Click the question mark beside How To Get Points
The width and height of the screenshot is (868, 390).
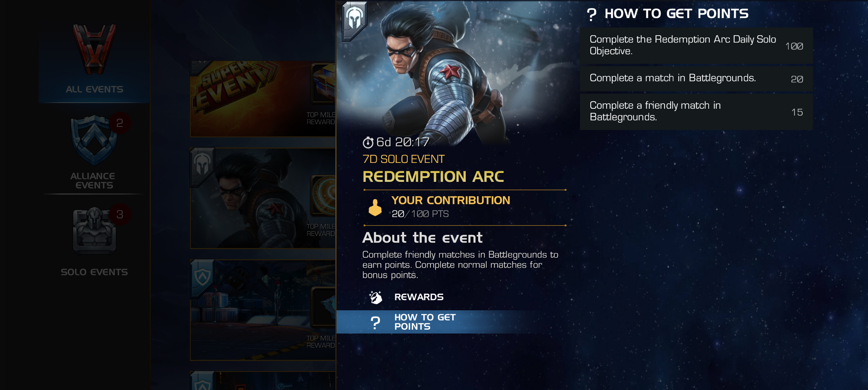(x=375, y=323)
